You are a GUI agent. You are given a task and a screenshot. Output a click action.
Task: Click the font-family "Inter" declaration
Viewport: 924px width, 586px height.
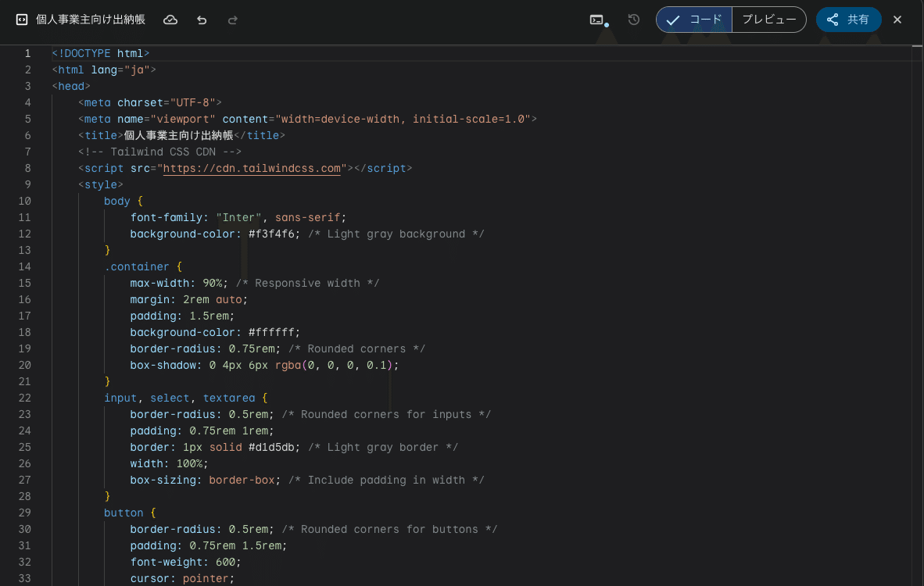pyautogui.click(x=238, y=218)
